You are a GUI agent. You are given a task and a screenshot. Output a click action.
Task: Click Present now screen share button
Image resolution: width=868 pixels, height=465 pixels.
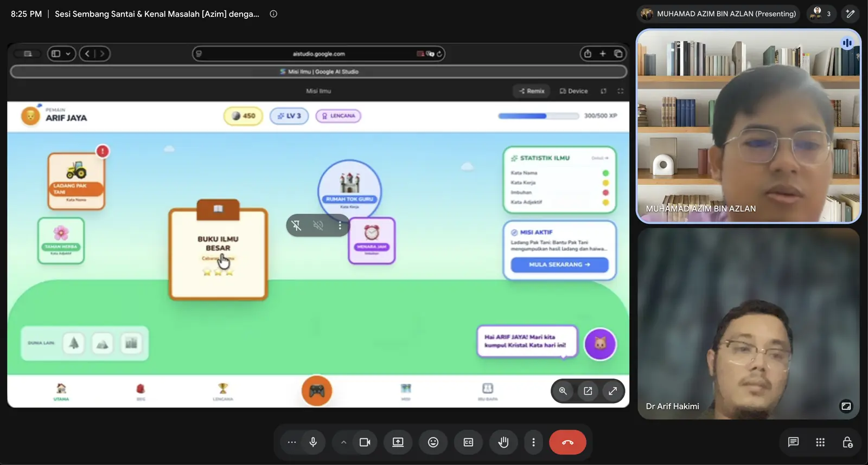(398, 442)
